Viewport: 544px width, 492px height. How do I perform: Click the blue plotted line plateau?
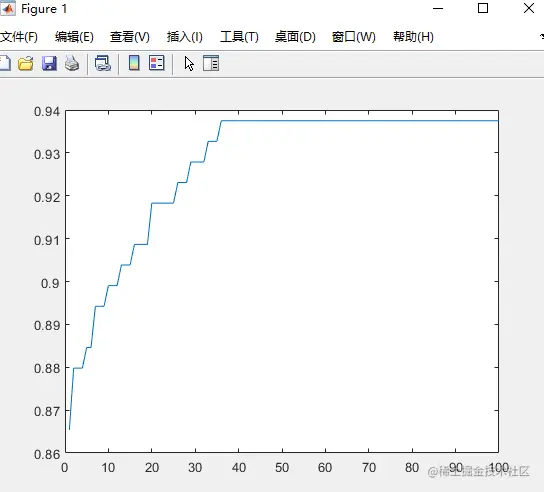[x=360, y=121]
